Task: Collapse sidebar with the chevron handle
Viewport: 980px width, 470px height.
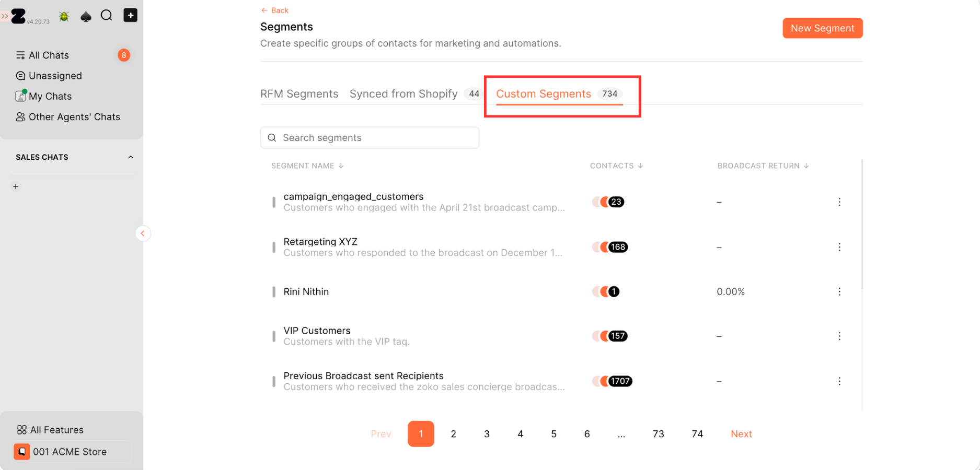Action: (x=143, y=233)
